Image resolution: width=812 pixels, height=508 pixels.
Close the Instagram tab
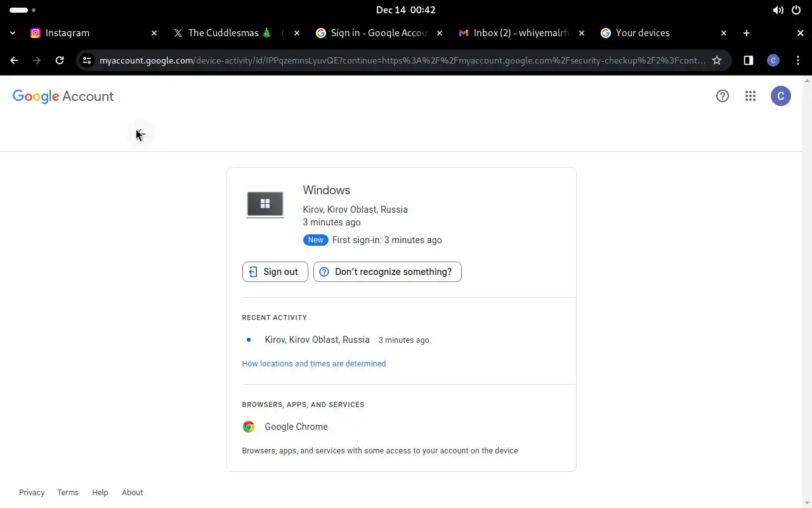point(154,33)
